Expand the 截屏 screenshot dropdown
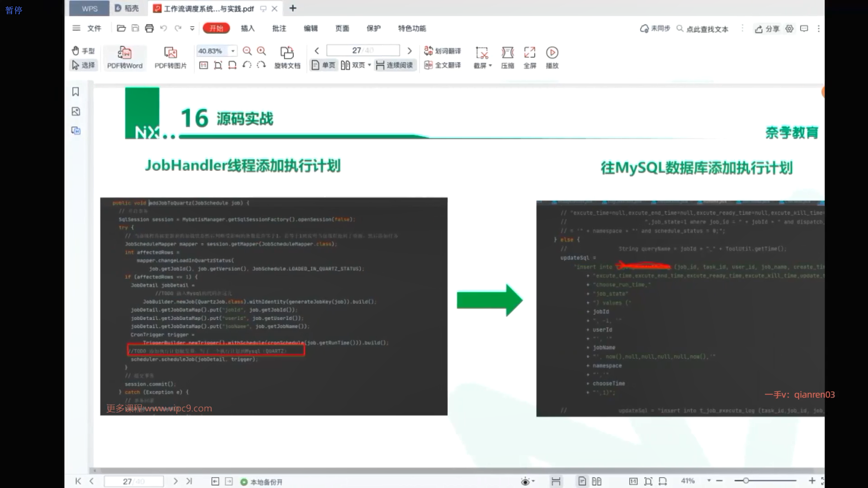Image resolution: width=868 pixels, height=488 pixels. pyautogui.click(x=490, y=66)
